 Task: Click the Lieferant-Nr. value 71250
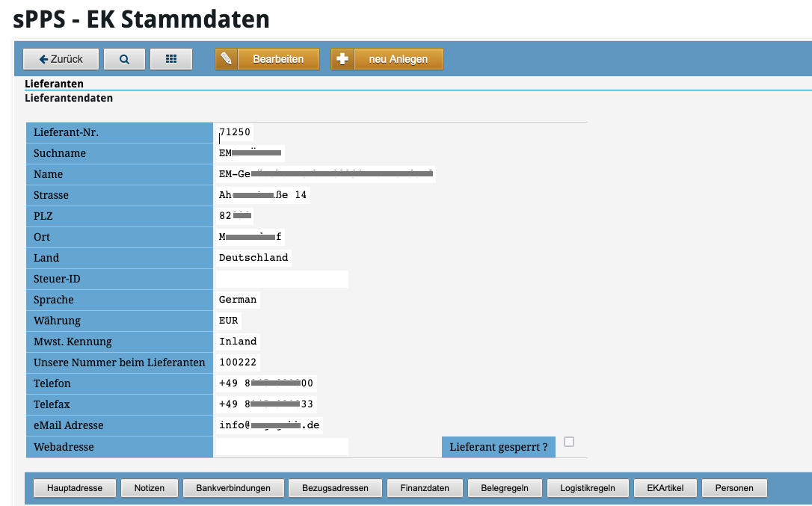(235, 132)
